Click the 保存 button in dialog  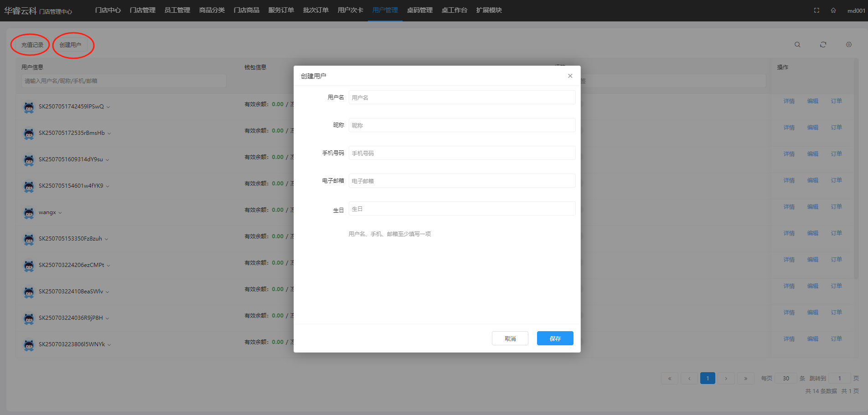tap(555, 338)
